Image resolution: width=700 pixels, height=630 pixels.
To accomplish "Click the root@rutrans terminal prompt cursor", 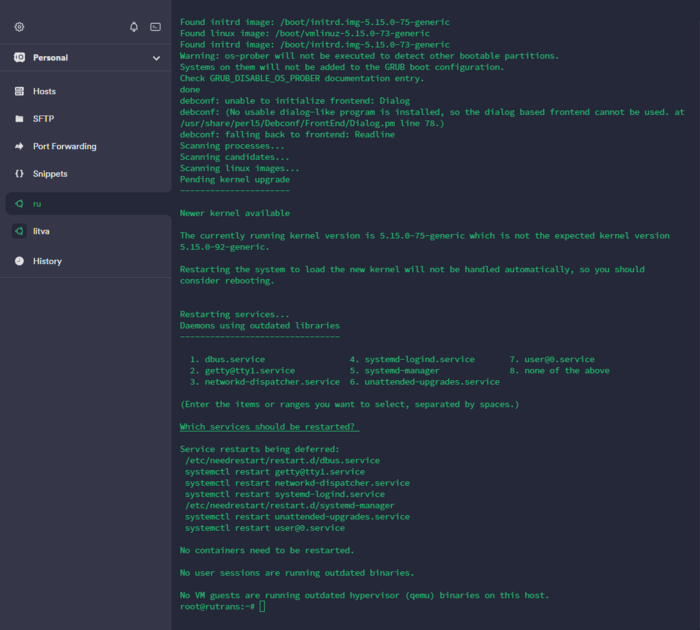I will pyautogui.click(x=263, y=606).
